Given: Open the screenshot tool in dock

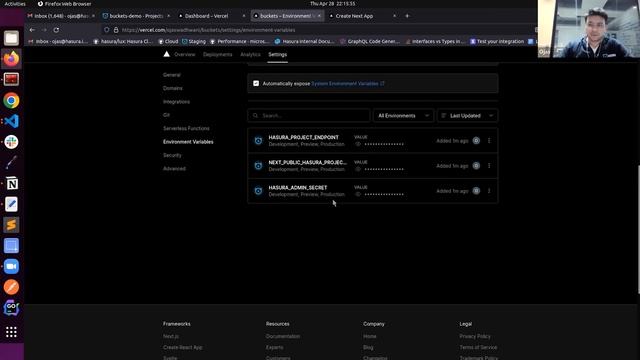Looking at the screenshot, I should point(11,246).
